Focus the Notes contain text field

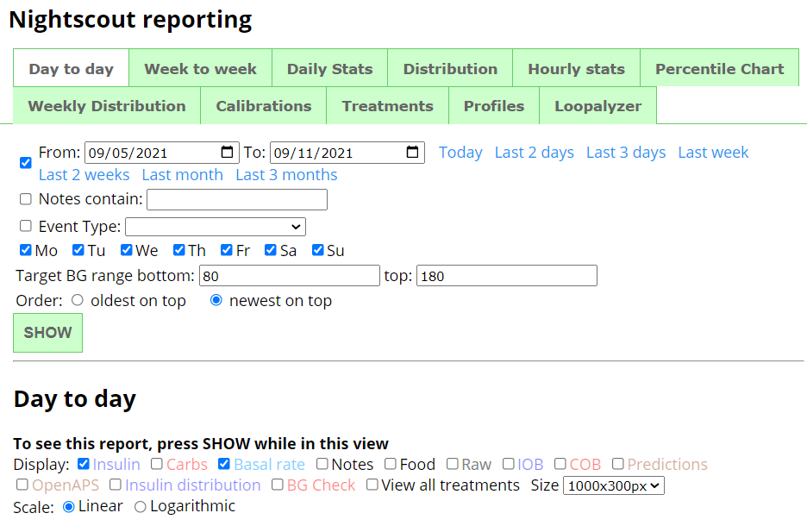[237, 200]
